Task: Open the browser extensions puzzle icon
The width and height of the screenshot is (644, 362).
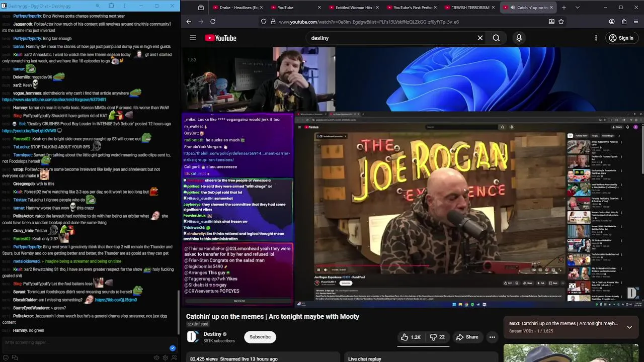Action: pos(624,22)
